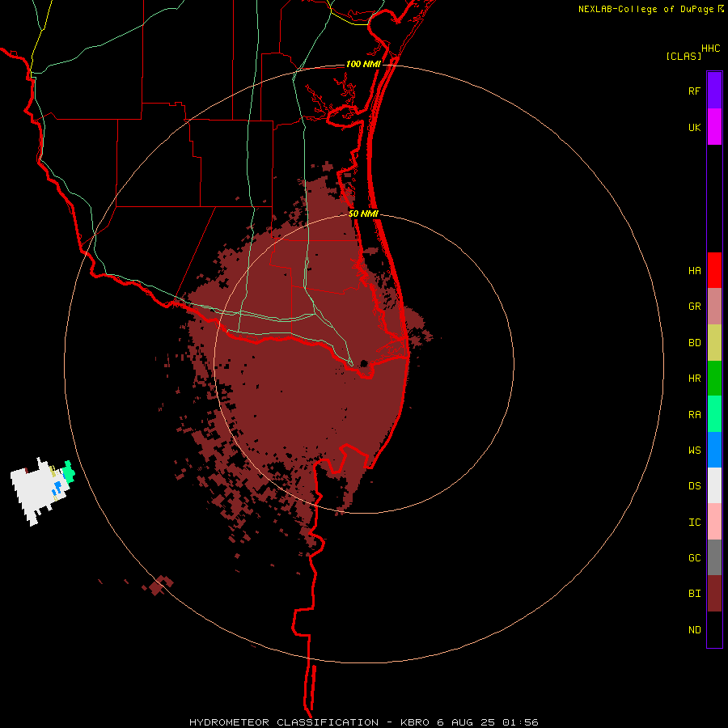Click the RA light green swatch
Image resolution: width=728 pixels, height=728 pixels.
pyautogui.click(x=714, y=414)
